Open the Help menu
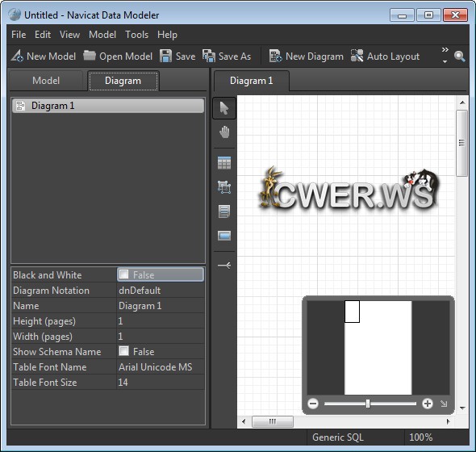This screenshot has height=452, width=476. pos(167,35)
